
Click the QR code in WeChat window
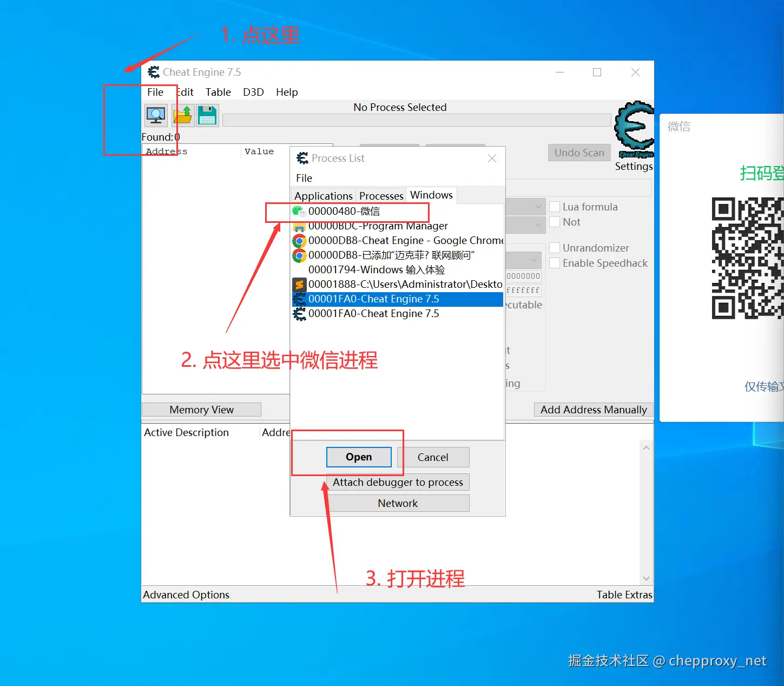tap(748, 258)
